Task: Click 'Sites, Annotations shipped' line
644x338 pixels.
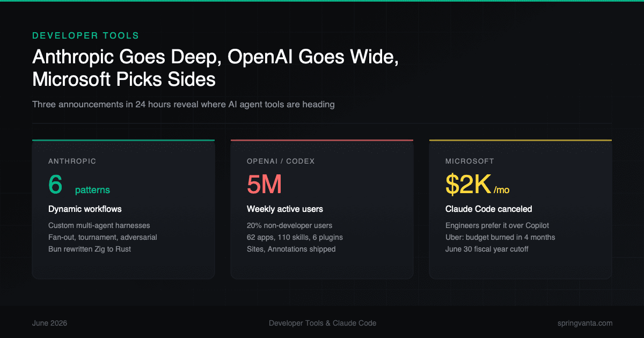Action: coord(291,249)
